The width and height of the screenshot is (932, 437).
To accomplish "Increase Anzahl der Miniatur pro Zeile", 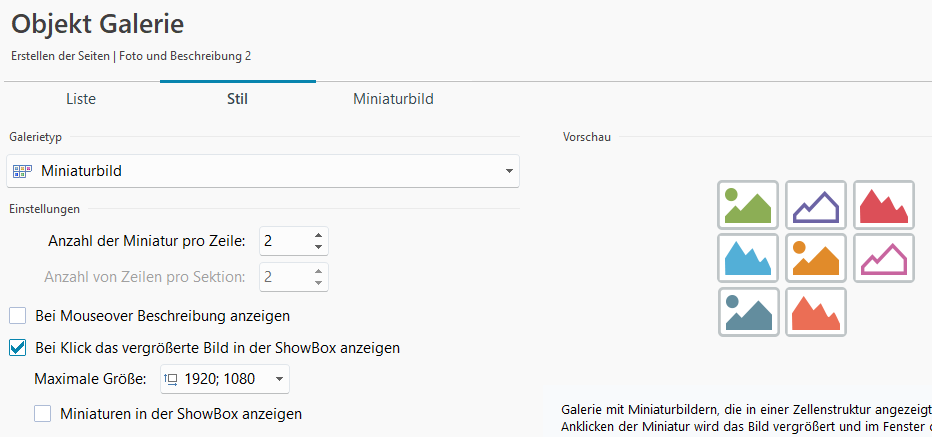I will pyautogui.click(x=318, y=236).
